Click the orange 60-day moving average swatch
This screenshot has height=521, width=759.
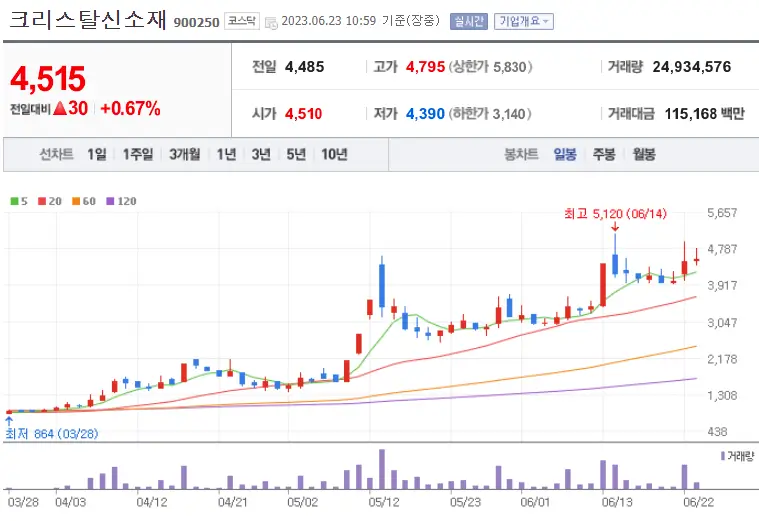click(76, 201)
